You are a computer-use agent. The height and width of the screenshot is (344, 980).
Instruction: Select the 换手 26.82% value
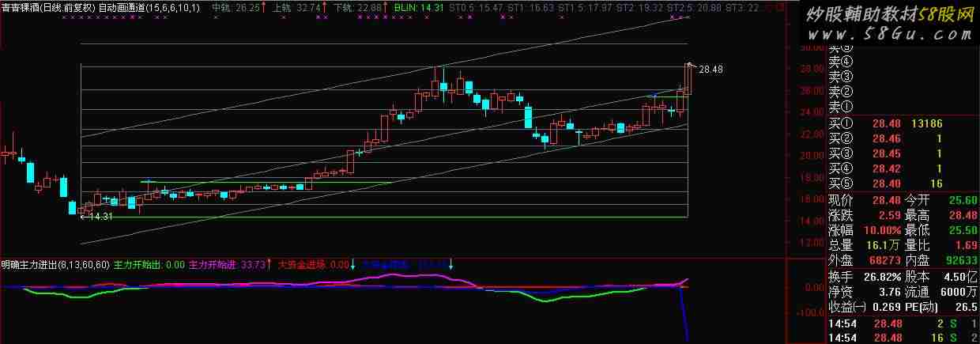[x=882, y=276]
